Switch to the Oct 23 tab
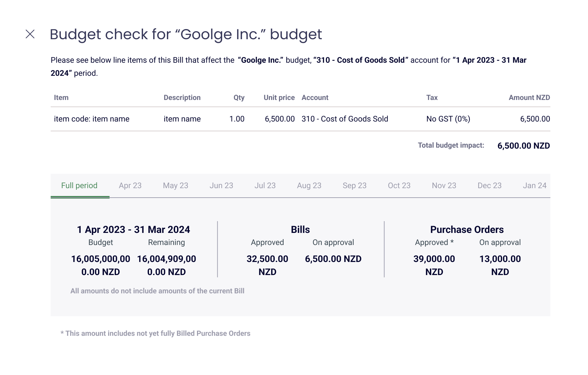Screen dimensions: 588x375 (x=399, y=186)
